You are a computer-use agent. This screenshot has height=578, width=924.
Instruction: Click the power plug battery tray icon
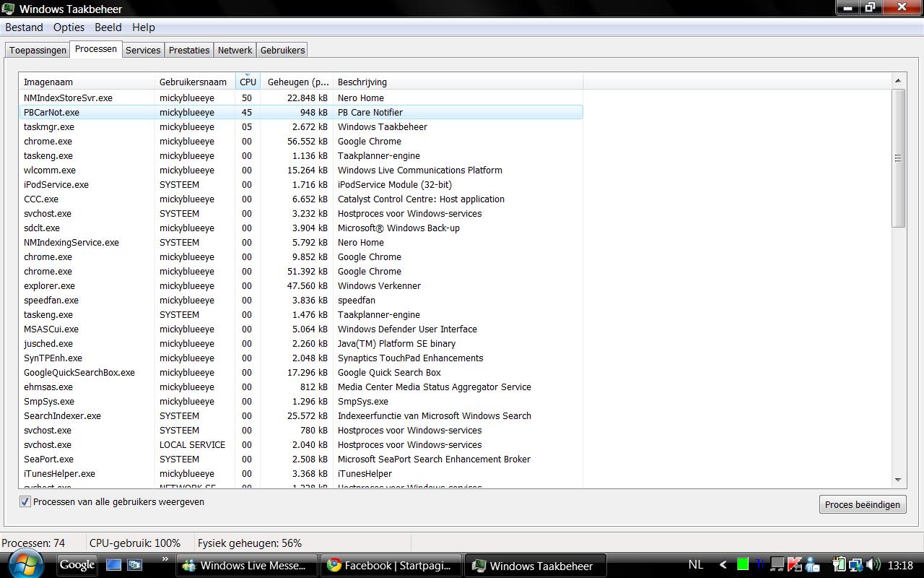pyautogui.click(x=838, y=565)
